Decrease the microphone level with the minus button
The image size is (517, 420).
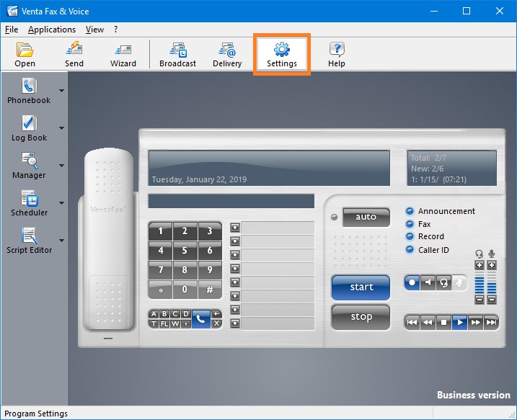[x=492, y=300]
